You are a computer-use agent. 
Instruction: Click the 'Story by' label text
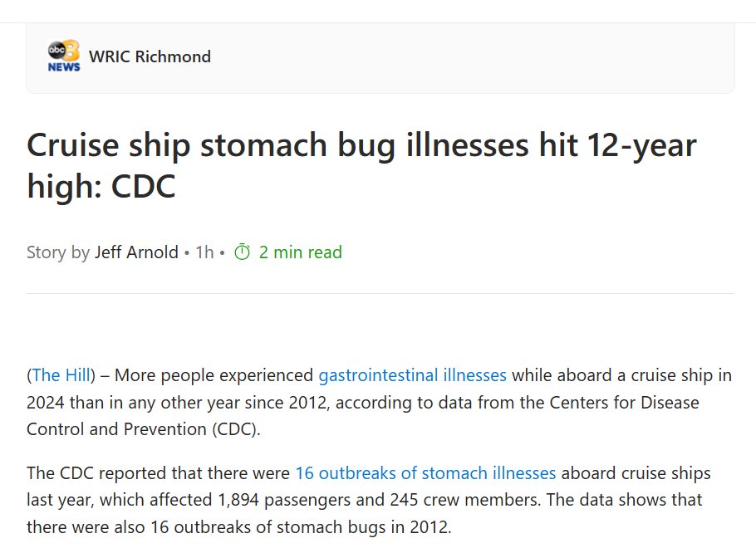point(58,252)
